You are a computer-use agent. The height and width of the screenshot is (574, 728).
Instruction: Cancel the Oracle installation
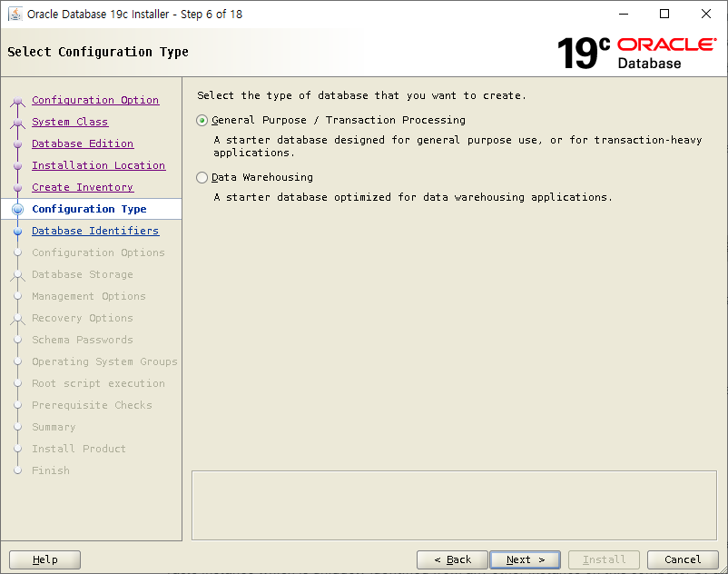pos(683,559)
